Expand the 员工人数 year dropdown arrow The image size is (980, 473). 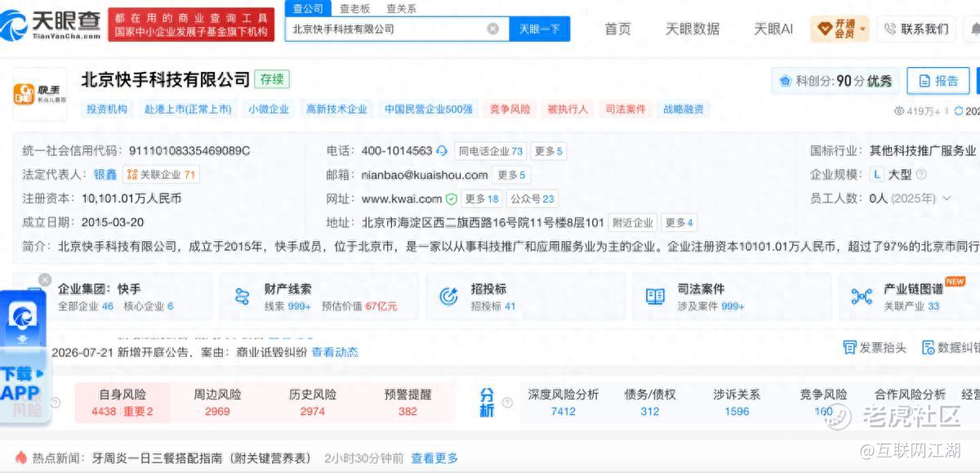click(947, 199)
